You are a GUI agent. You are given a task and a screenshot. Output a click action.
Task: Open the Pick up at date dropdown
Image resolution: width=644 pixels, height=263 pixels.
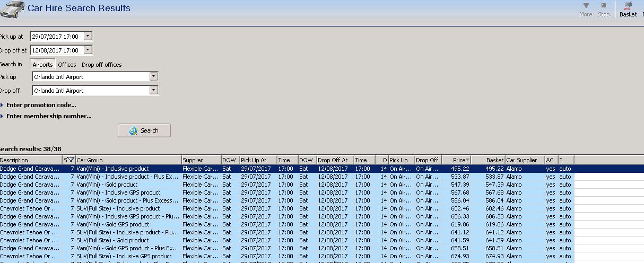click(88, 37)
